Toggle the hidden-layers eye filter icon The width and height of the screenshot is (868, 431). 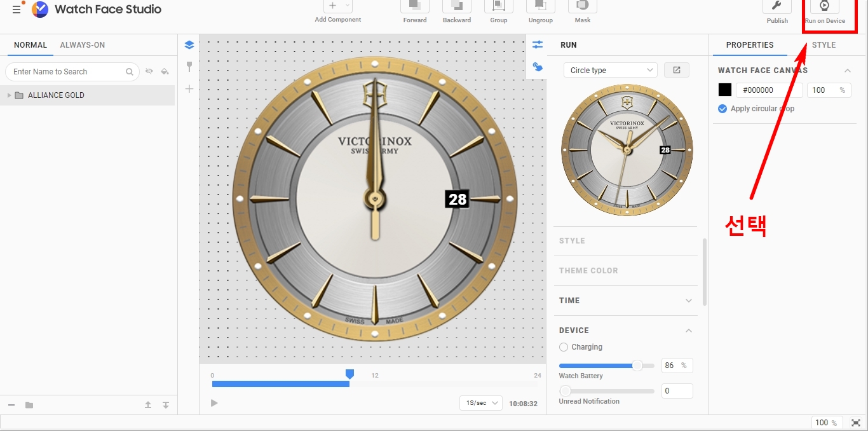(x=149, y=71)
